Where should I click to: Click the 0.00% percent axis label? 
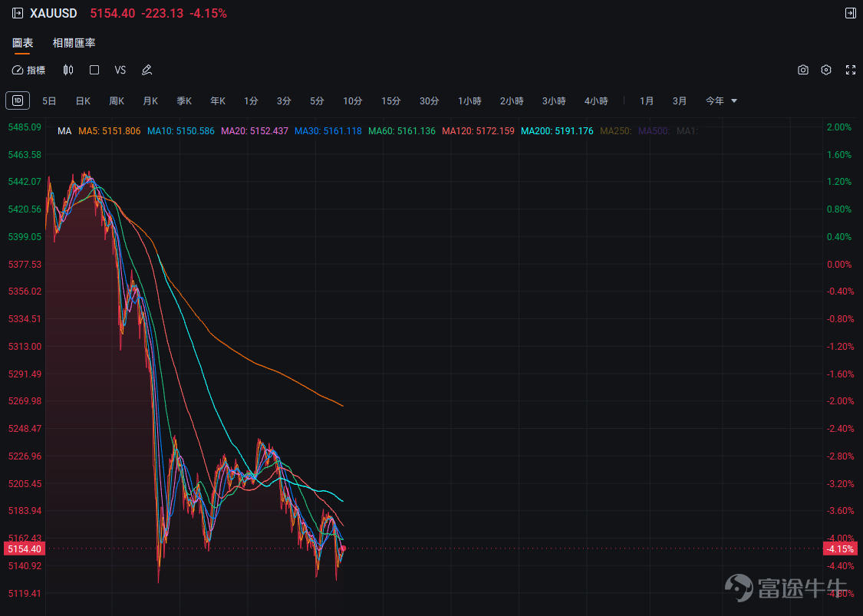tap(839, 264)
